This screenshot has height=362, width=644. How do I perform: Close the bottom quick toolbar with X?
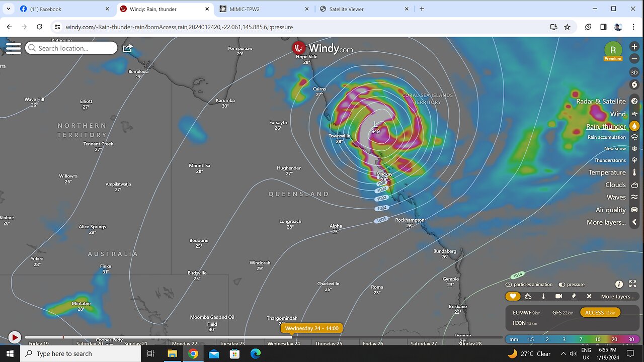pos(589,296)
